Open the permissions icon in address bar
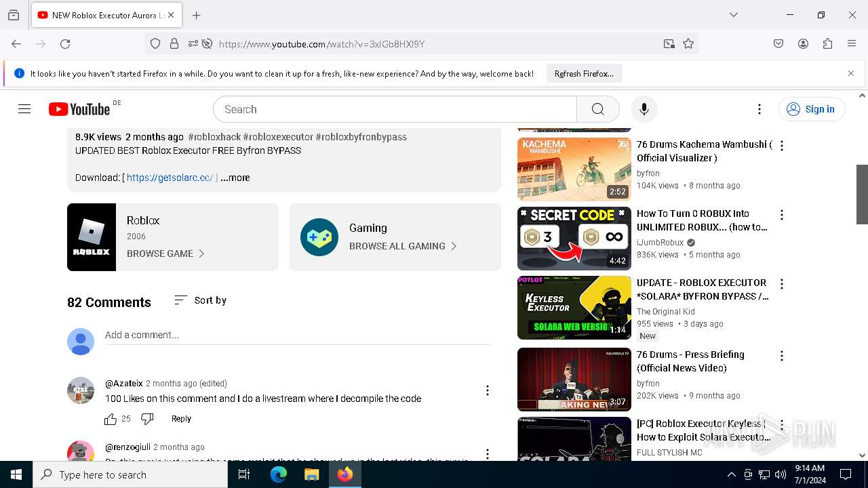Screen dimensions: 868x488 pos(193,43)
